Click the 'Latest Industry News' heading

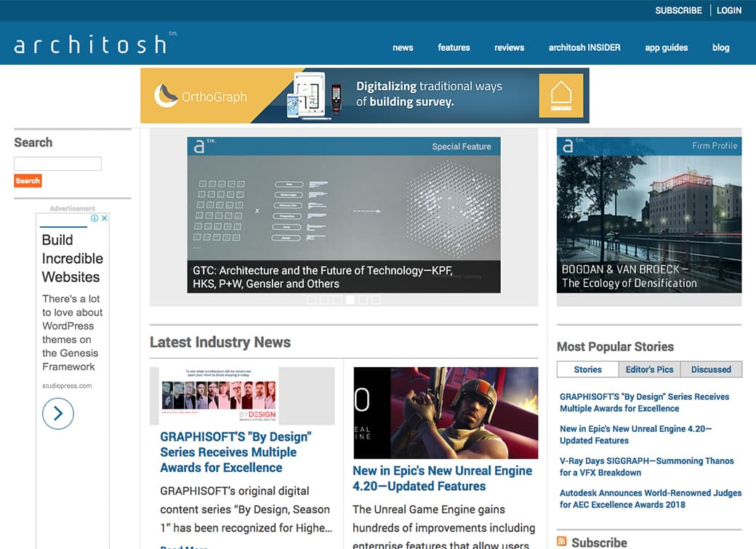pyautogui.click(x=220, y=342)
